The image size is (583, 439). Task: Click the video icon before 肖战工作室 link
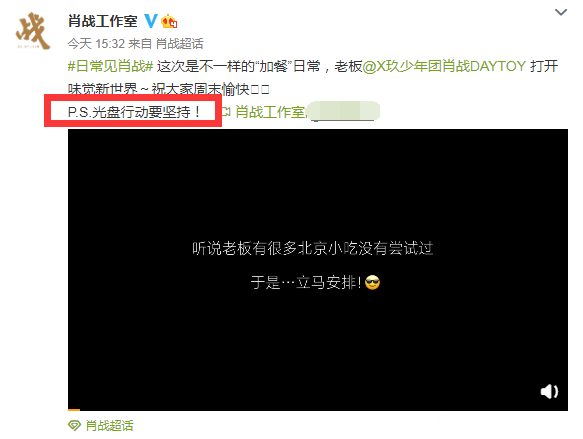point(226,112)
